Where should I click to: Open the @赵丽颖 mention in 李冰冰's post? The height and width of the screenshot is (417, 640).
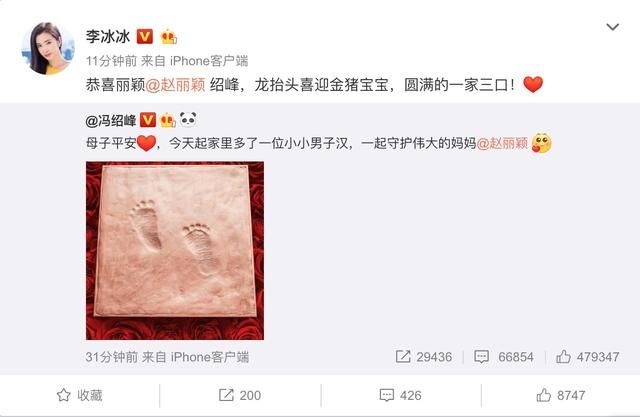tap(176, 85)
